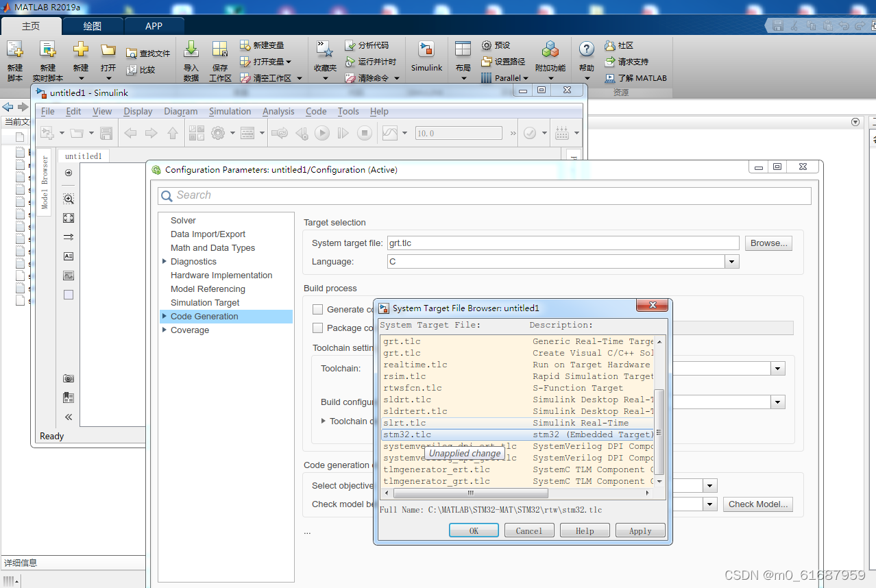Click the Stop button in Simulink toolbar
The width and height of the screenshot is (876, 588).
tap(365, 134)
